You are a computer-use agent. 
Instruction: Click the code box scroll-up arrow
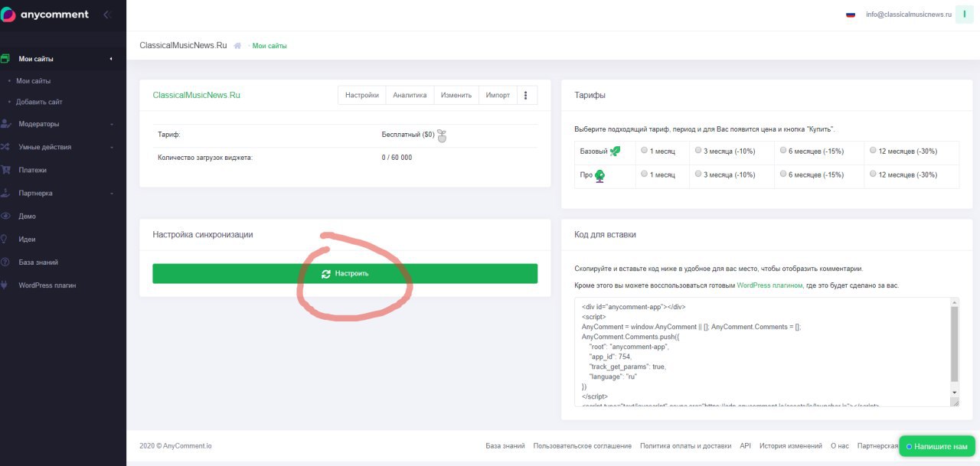coord(954,303)
